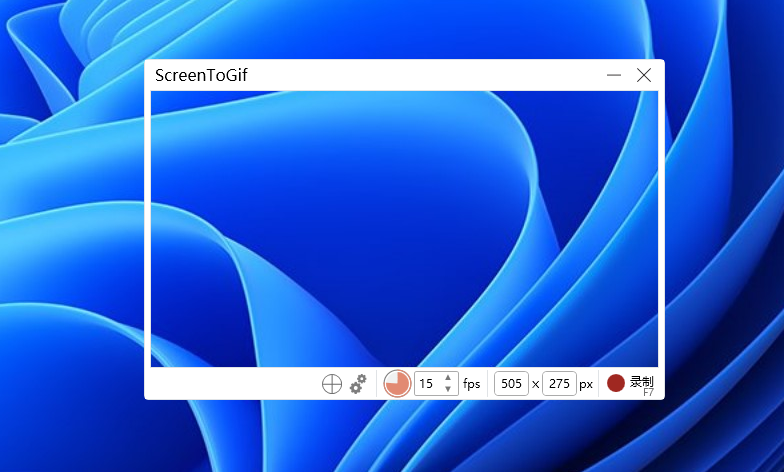
Task: Focus the fps value field showing 15
Action: [x=427, y=384]
